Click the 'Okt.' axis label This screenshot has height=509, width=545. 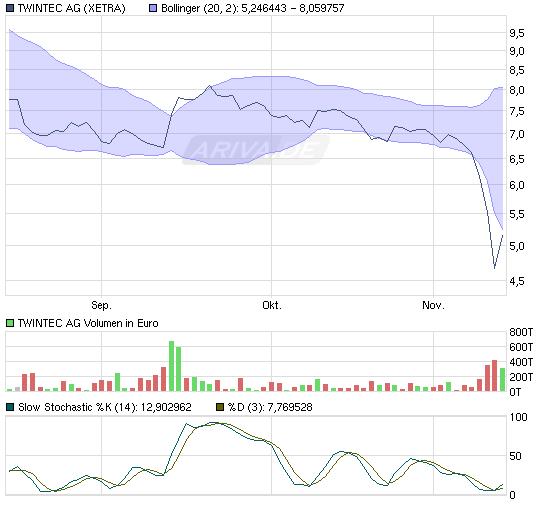[x=272, y=305]
